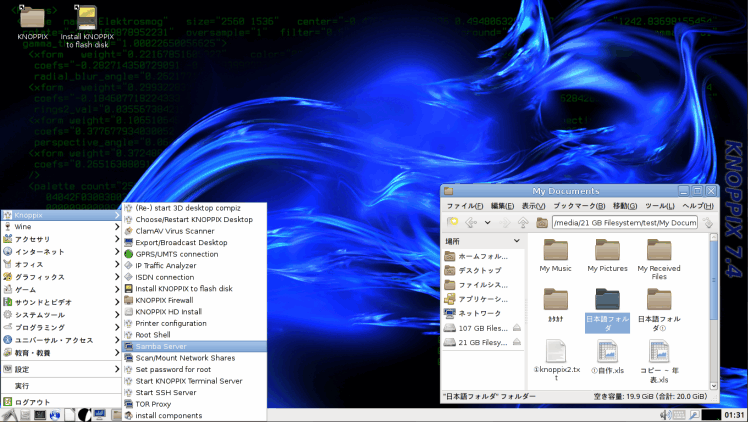The height and width of the screenshot is (422, 748).
Task: Select the My Received Files folder
Action: pyautogui.click(x=659, y=259)
